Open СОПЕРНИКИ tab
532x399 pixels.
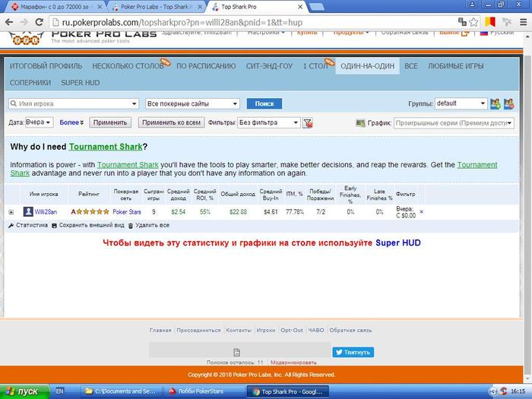click(30, 83)
